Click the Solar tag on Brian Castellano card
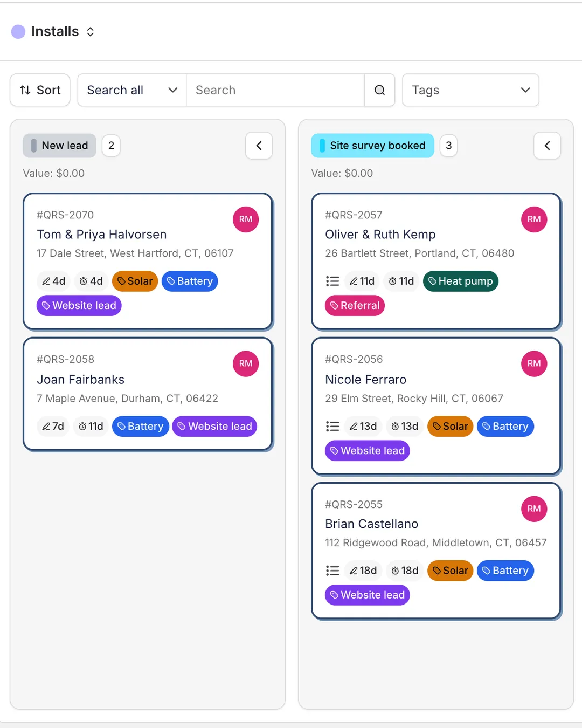This screenshot has height=728, width=582. (x=450, y=571)
